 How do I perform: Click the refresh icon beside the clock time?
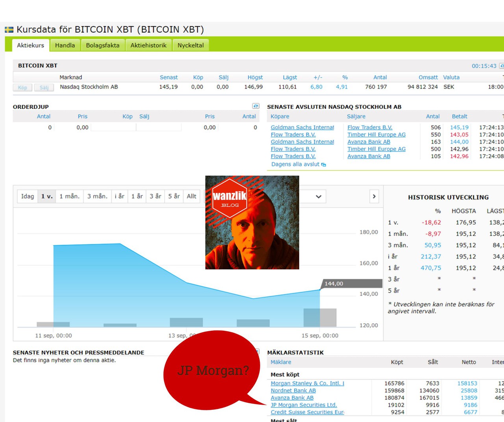(x=501, y=66)
